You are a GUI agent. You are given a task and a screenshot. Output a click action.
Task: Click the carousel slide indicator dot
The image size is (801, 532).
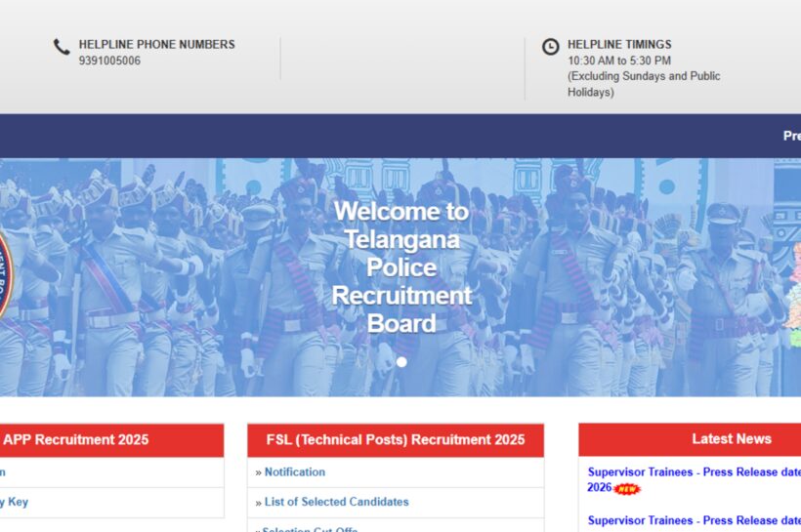click(401, 362)
